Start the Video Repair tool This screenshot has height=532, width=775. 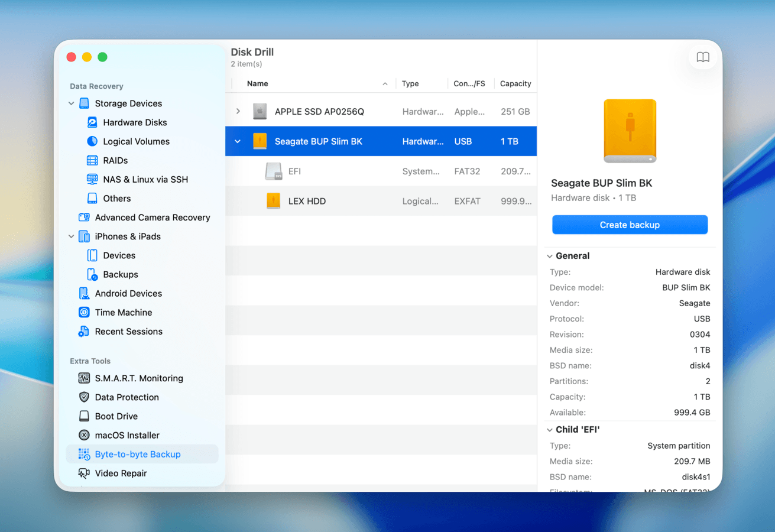coord(84,473)
